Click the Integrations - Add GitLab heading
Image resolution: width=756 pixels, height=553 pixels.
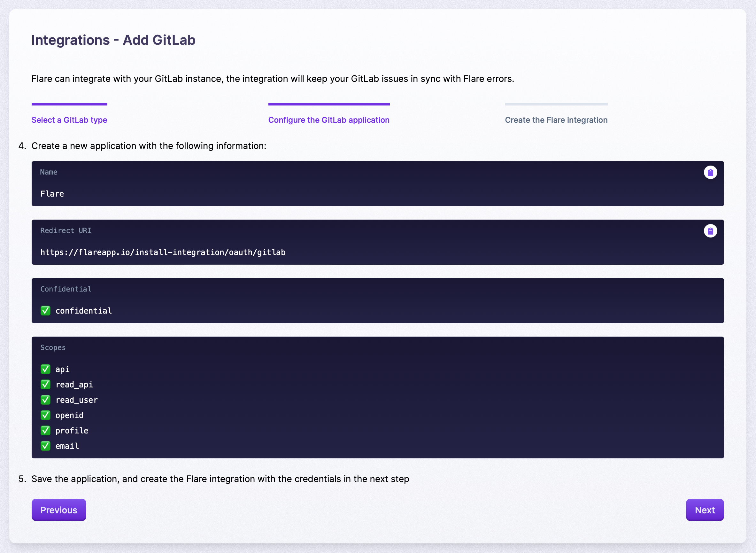click(x=113, y=40)
